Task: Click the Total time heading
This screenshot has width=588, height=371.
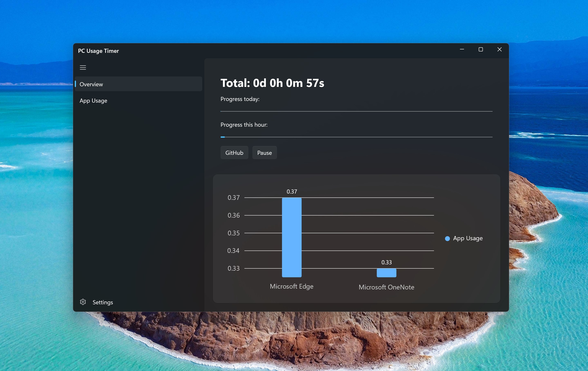Action: point(272,83)
